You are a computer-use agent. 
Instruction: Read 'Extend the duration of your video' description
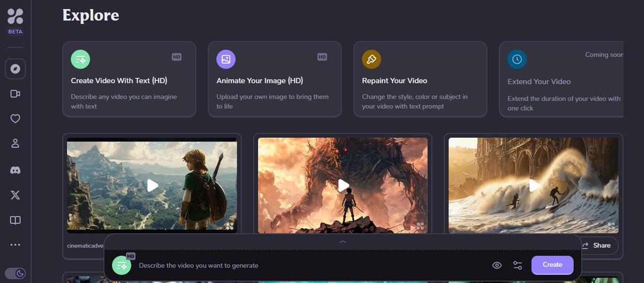[564, 103]
